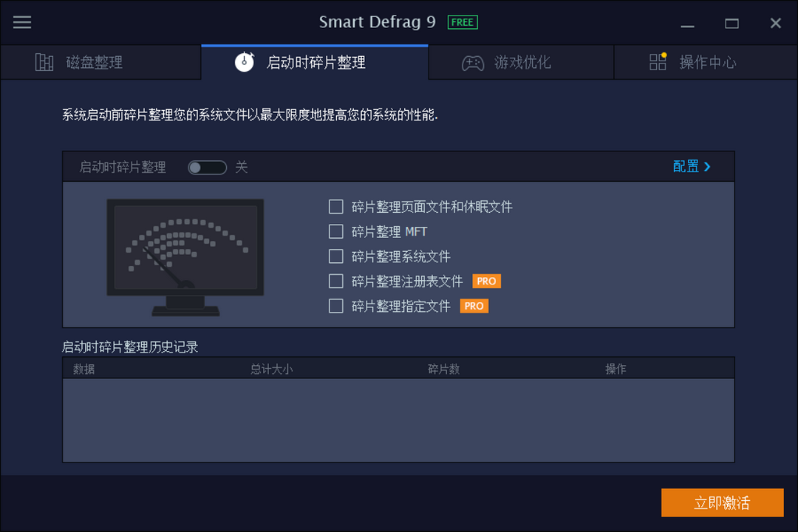Enable the 碎片整理 MFT option
Image resolution: width=798 pixels, height=532 pixels.
(335, 231)
